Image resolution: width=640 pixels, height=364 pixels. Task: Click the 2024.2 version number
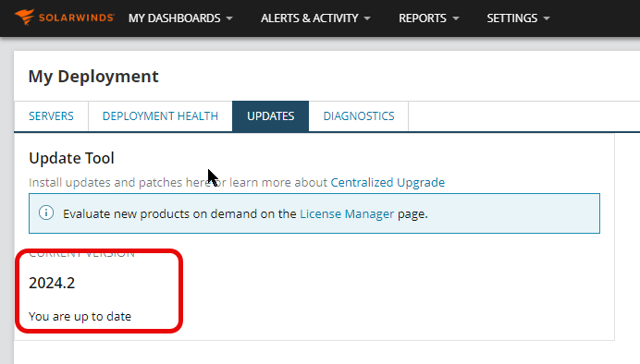[52, 283]
